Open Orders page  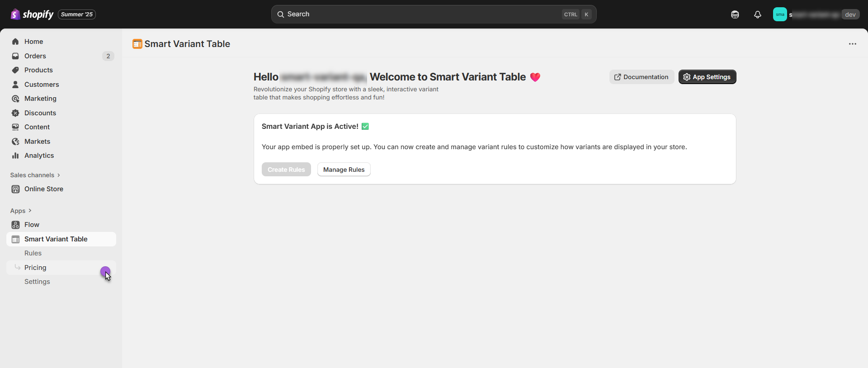click(35, 56)
